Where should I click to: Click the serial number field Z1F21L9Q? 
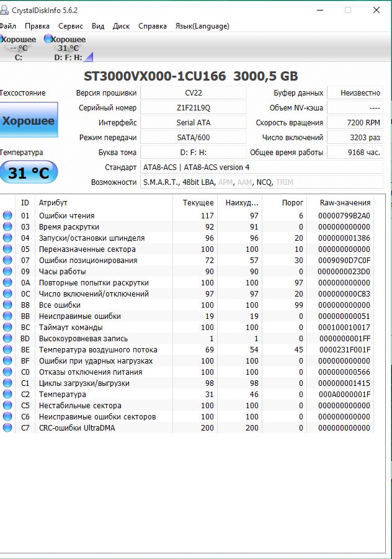[x=194, y=108]
